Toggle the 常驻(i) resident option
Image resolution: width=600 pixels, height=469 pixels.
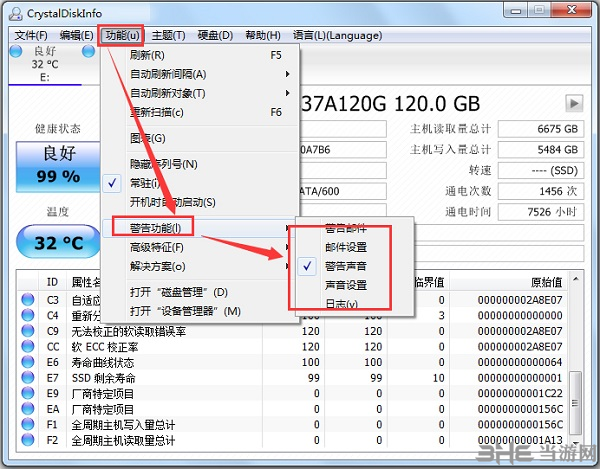point(199,183)
